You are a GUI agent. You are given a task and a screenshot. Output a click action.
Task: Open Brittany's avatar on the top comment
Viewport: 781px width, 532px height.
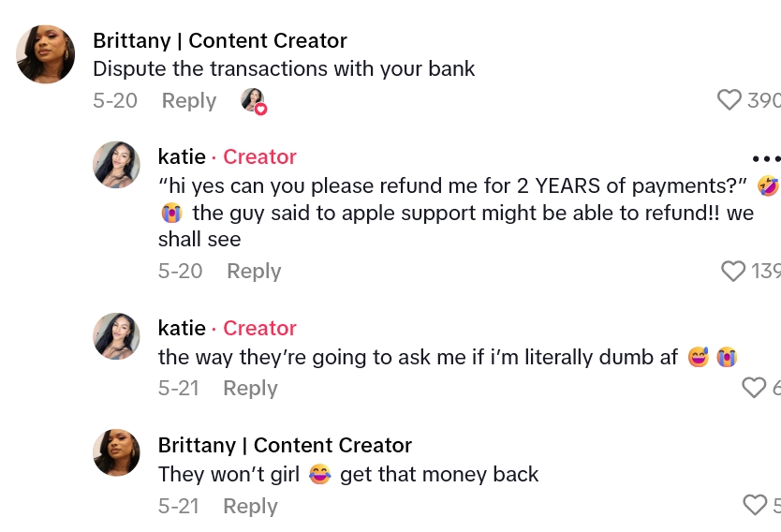(x=46, y=54)
